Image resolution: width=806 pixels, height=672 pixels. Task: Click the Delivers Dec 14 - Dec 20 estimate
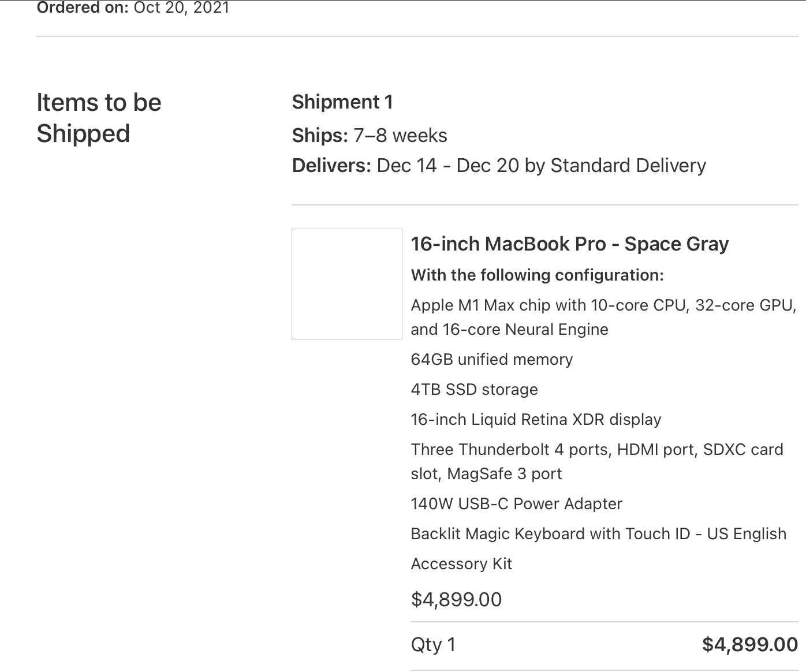click(499, 166)
